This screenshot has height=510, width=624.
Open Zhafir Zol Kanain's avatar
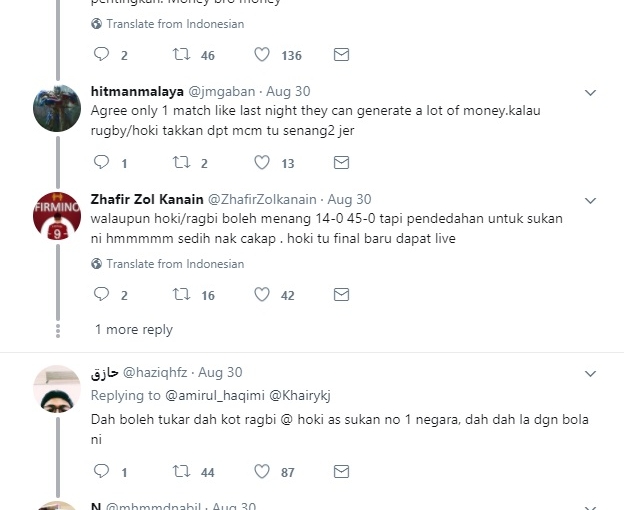[x=57, y=216]
